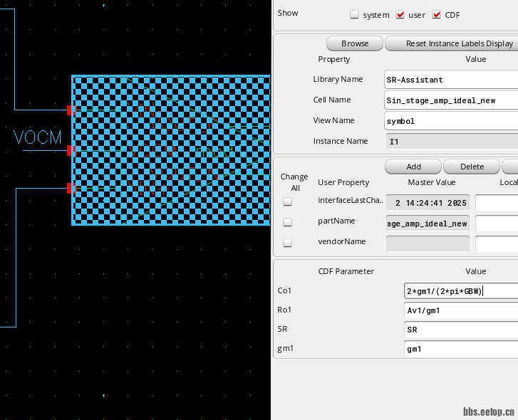Tick Change All box for vendorName

[x=287, y=243]
